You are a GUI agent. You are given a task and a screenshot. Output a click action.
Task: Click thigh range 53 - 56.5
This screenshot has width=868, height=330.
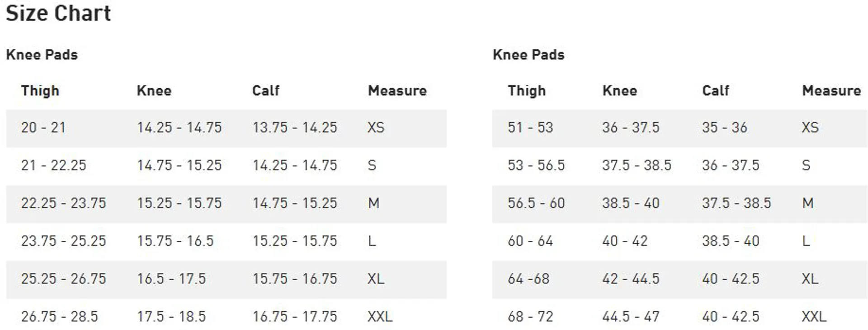[x=536, y=165]
